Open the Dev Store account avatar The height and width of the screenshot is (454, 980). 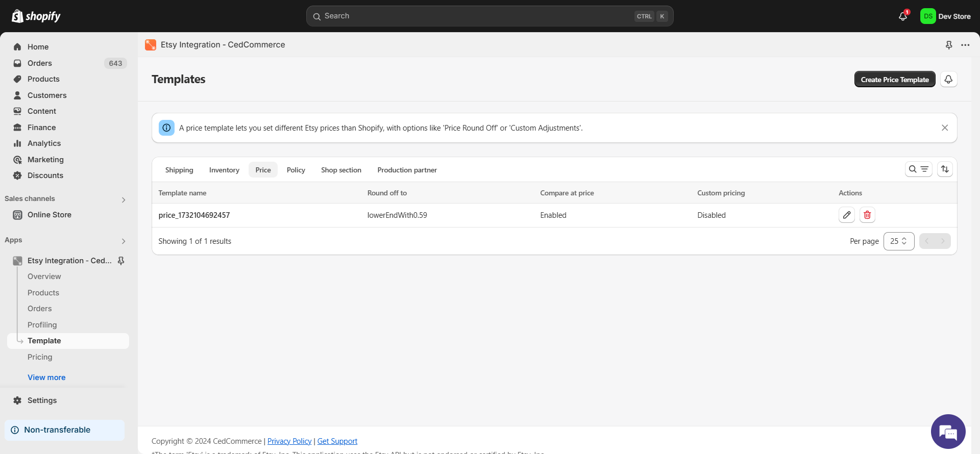927,16
